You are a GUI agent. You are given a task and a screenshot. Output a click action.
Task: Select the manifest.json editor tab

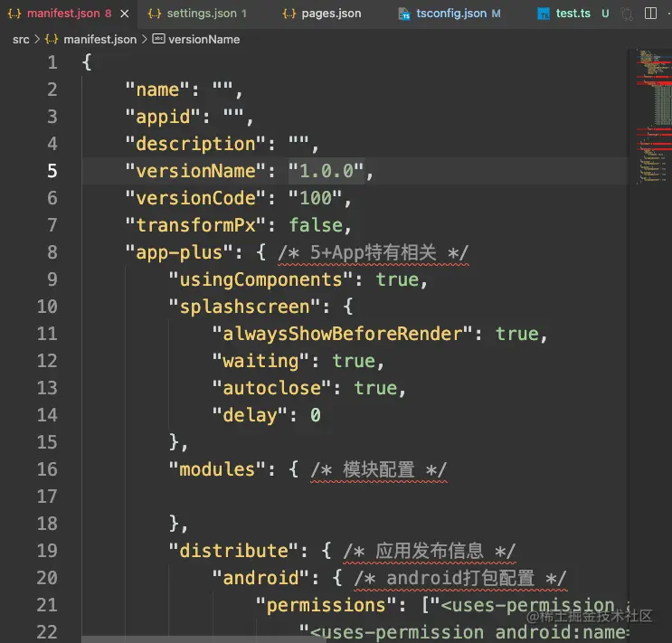69,14
